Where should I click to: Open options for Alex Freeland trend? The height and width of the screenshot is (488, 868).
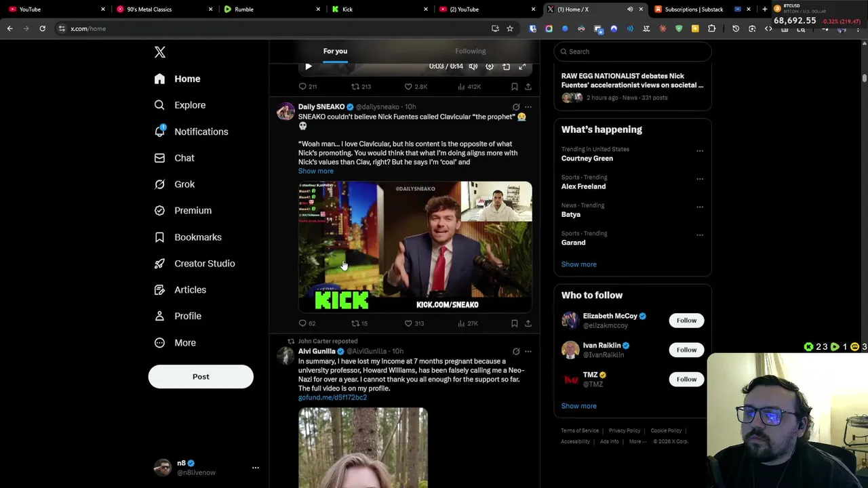pyautogui.click(x=700, y=179)
